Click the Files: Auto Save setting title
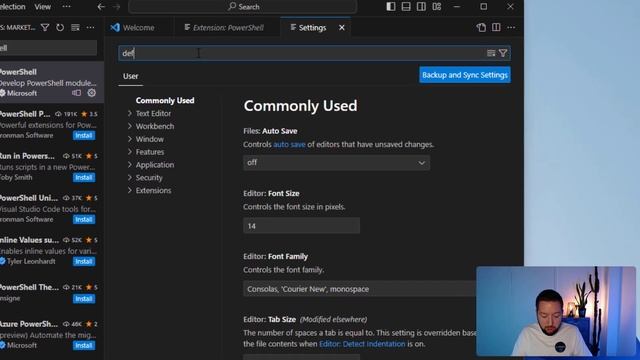The height and width of the screenshot is (360, 640). [270, 131]
